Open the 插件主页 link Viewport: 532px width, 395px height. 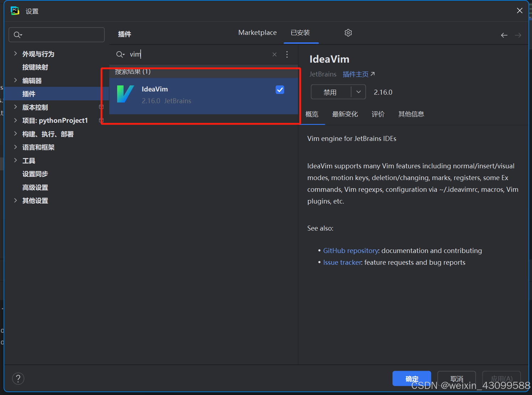[359, 74]
